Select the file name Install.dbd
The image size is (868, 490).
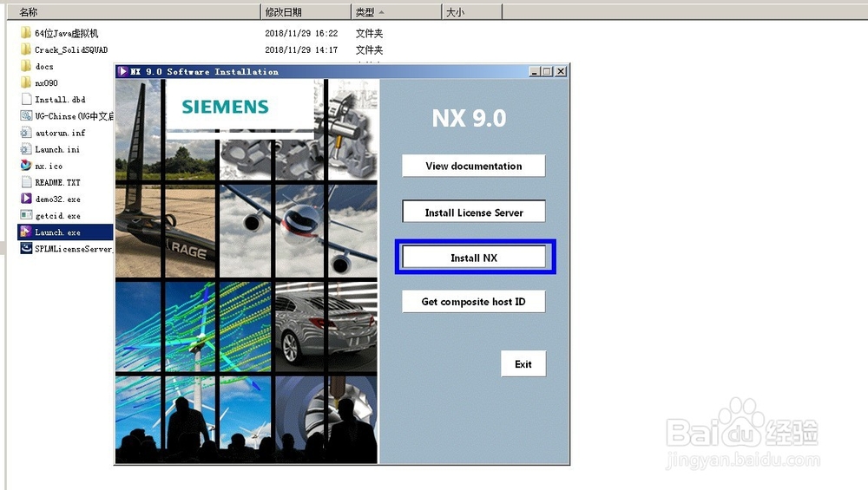click(61, 100)
